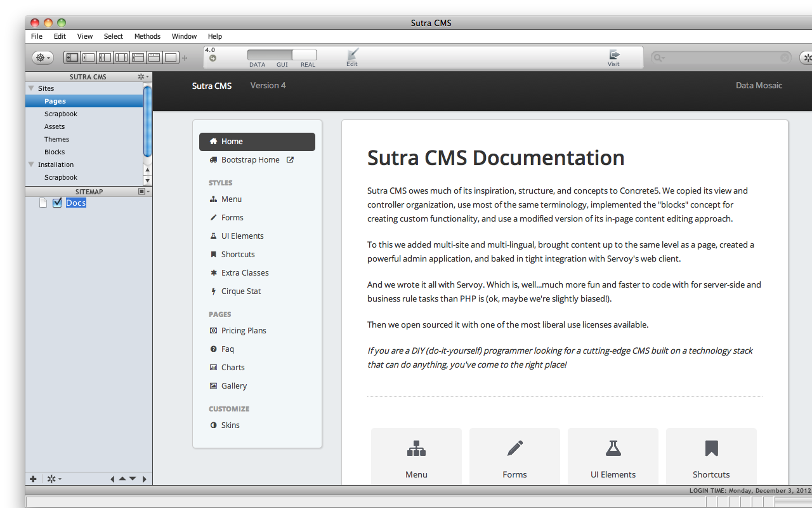812x508 pixels.
Task: Collapse the Sites tree section
Action: pos(31,88)
